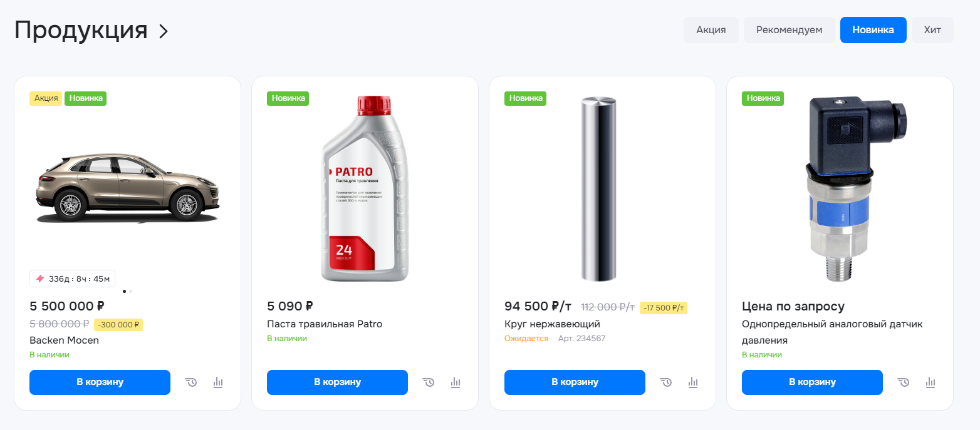
Task: Click the compare chart icon on Patro paste card
Action: (x=456, y=382)
